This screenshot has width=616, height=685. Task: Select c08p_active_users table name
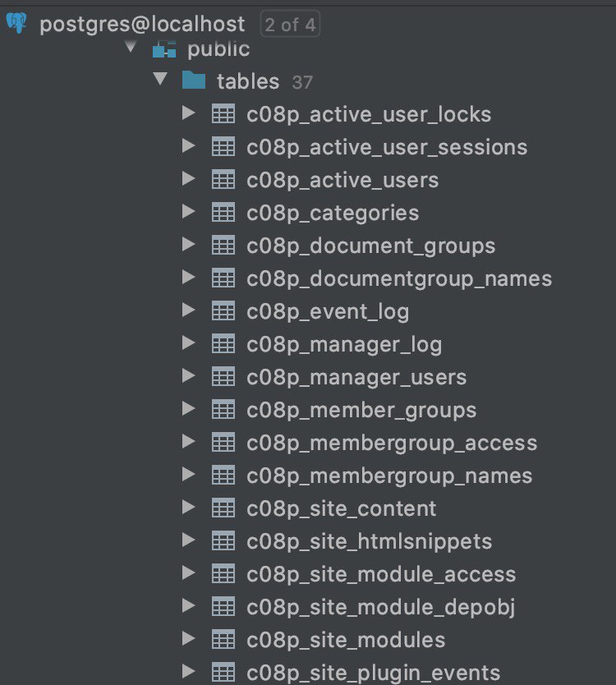(x=342, y=181)
